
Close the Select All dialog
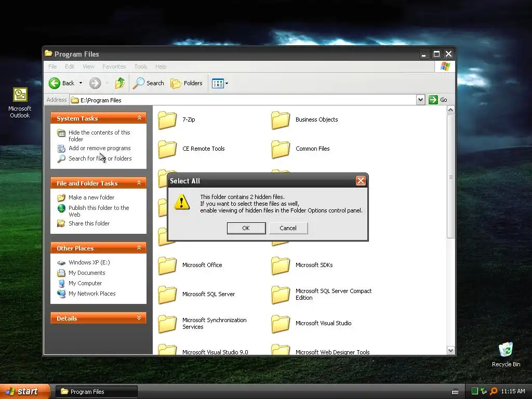361,180
